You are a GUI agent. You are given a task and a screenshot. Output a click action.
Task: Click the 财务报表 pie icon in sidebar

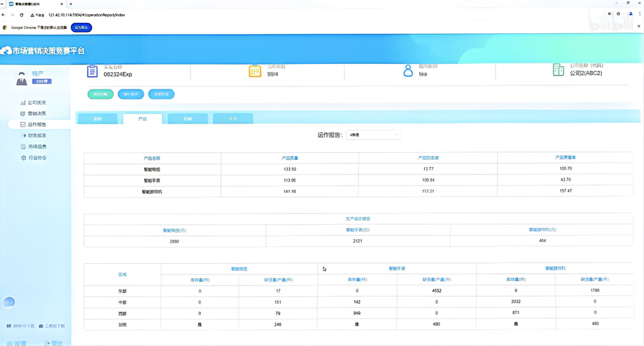coord(23,135)
